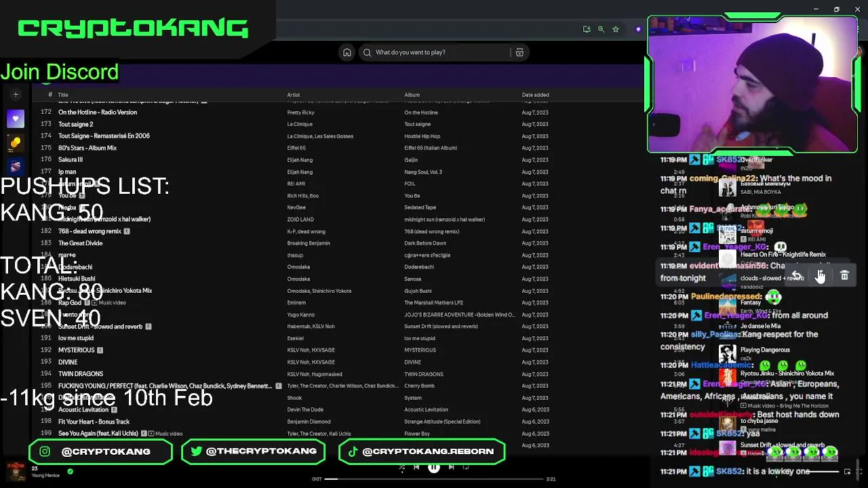This screenshot has width=868, height=488.
Task: Toggle the repeat mode button
Action: (466, 467)
